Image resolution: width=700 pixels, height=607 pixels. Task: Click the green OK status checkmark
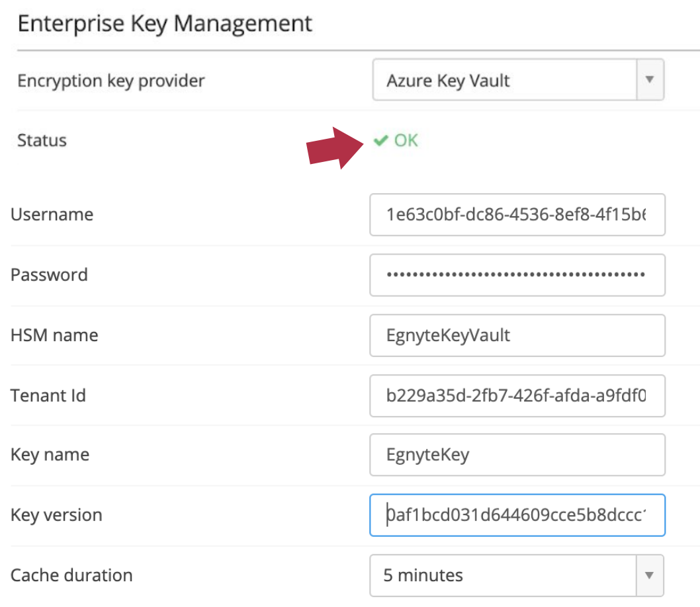coord(381,141)
